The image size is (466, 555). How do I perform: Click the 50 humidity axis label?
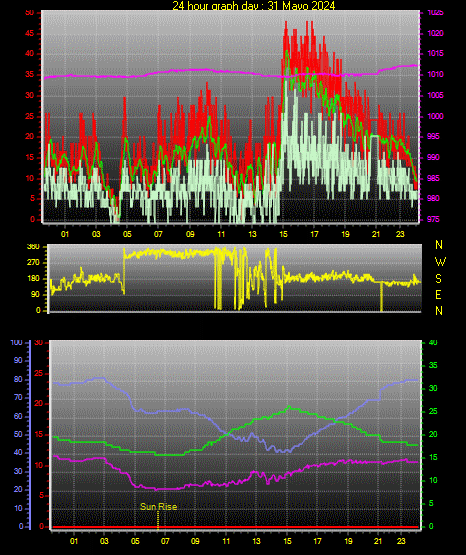tap(18, 434)
